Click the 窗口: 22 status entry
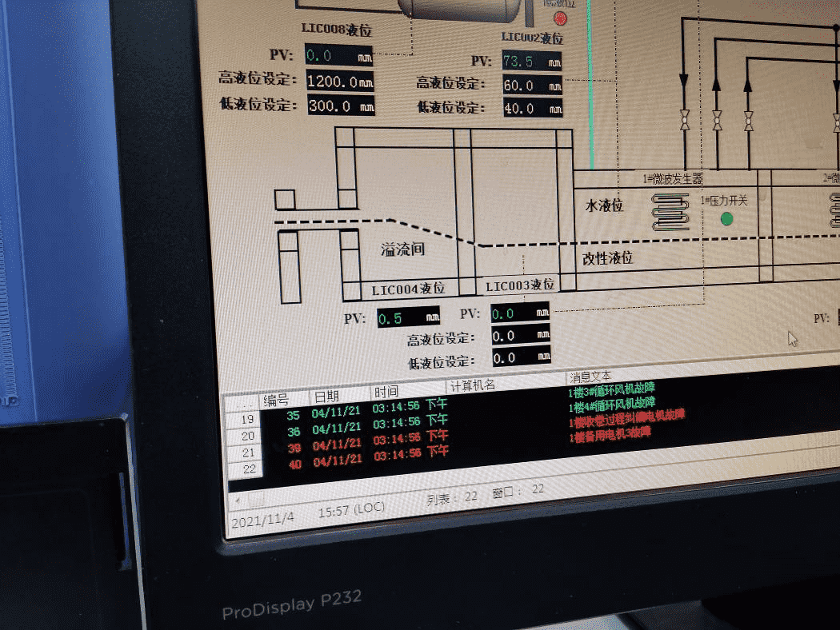 [x=518, y=491]
